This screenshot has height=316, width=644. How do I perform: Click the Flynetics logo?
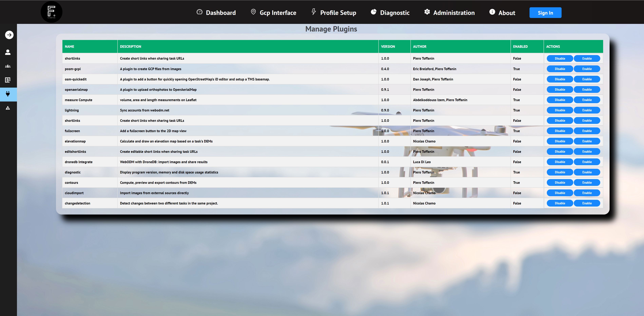pos(52,12)
